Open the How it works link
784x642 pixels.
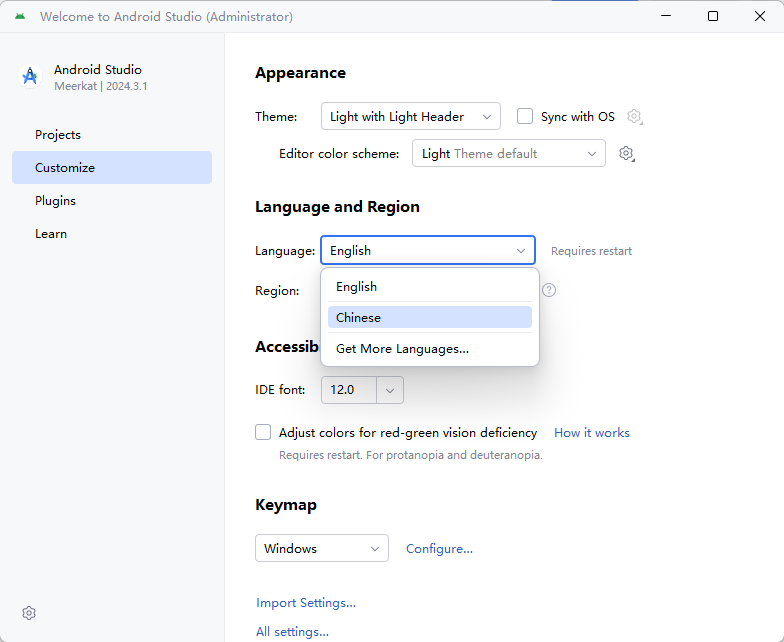[592, 432]
